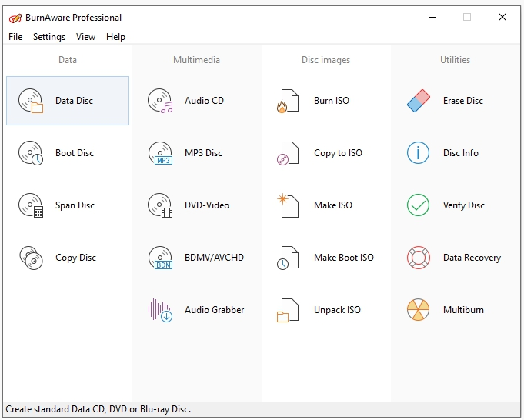Click the 'Copy to ISO' label

(338, 153)
